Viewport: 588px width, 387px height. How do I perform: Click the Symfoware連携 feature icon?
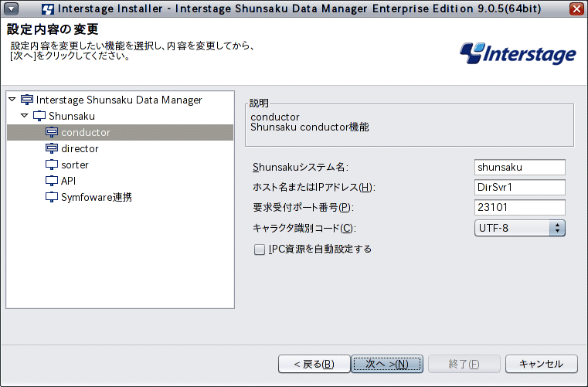(x=51, y=197)
